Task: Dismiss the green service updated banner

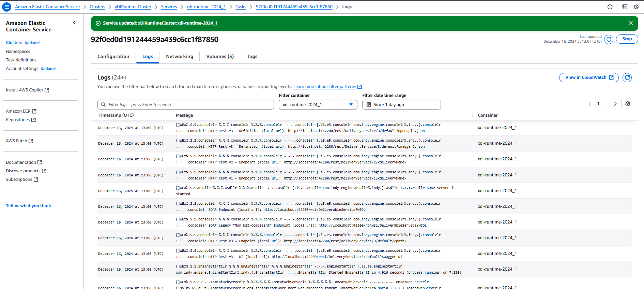Action: click(x=631, y=23)
